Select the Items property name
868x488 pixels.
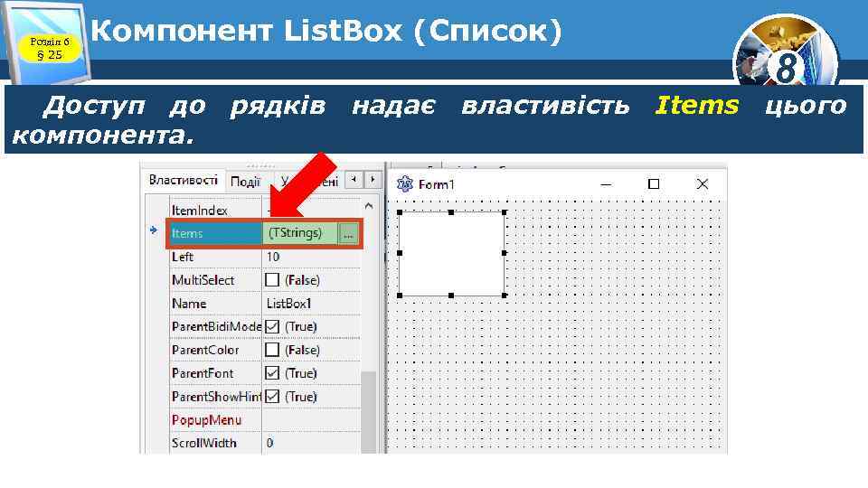215,233
